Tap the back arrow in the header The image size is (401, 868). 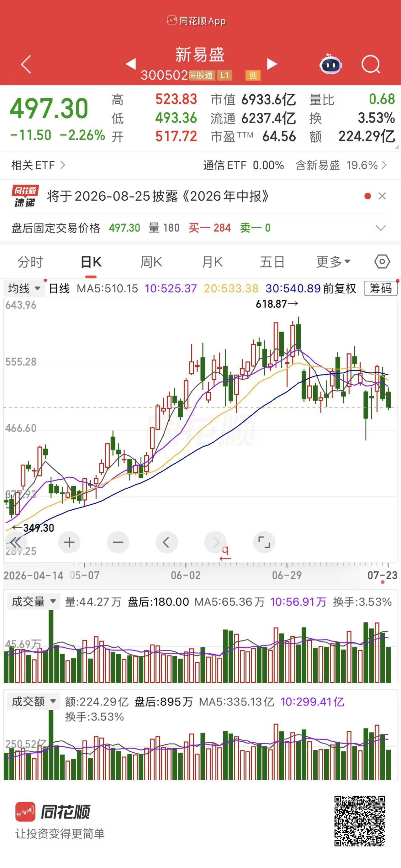click(26, 64)
